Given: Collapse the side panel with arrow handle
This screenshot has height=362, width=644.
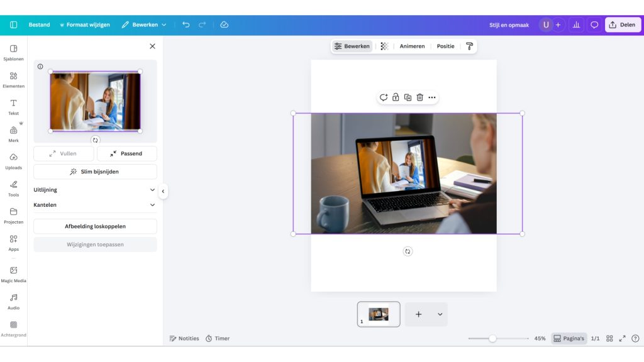Looking at the screenshot, I should 163,191.
